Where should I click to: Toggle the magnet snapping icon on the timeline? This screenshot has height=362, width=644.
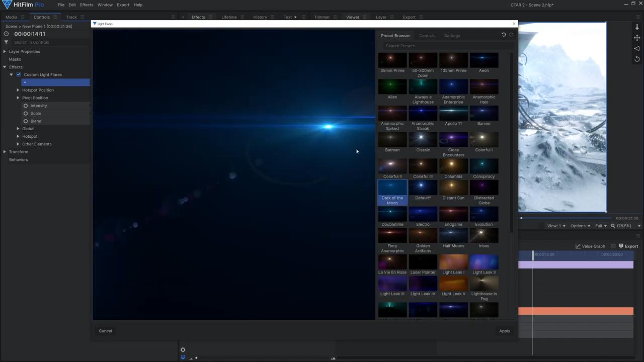point(183,357)
